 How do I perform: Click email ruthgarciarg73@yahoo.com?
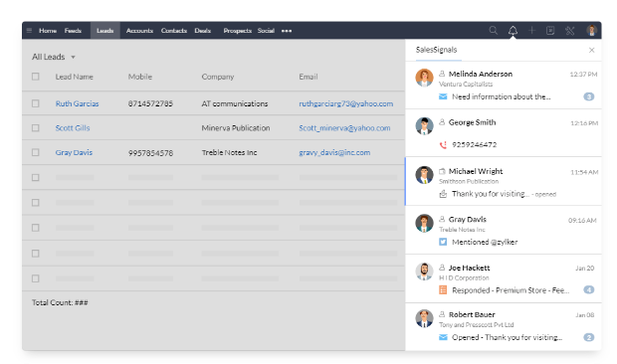pyautogui.click(x=346, y=103)
